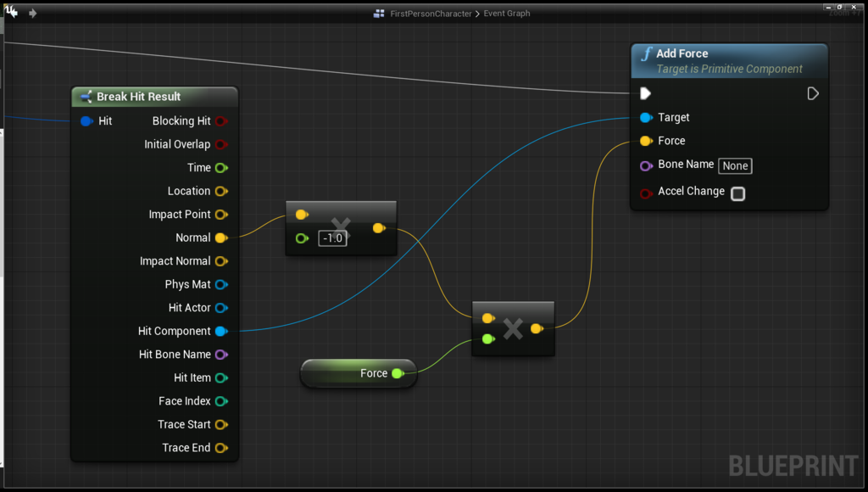This screenshot has width=868, height=492.
Task: Click the Hit Bone Name output pin
Action: point(221,354)
